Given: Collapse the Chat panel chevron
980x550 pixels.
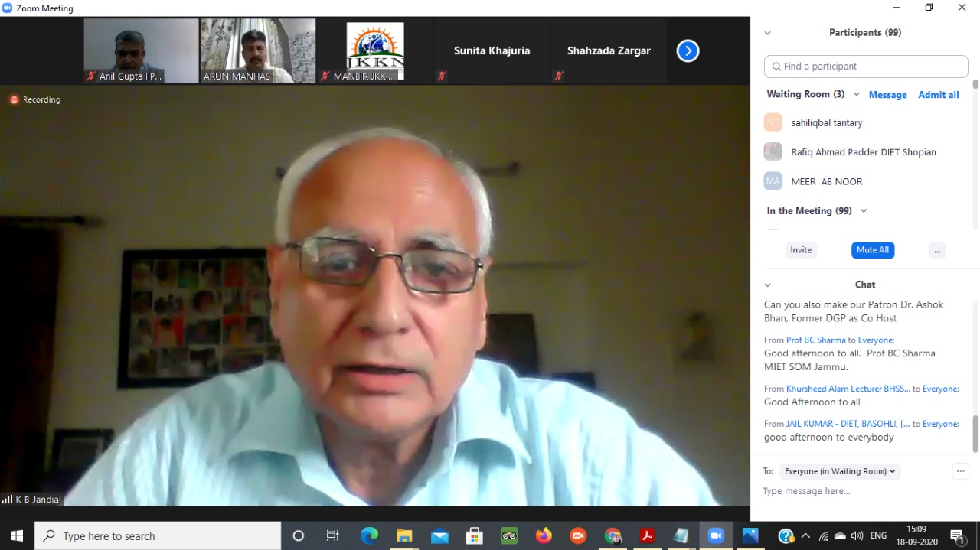Looking at the screenshot, I should click(x=768, y=285).
